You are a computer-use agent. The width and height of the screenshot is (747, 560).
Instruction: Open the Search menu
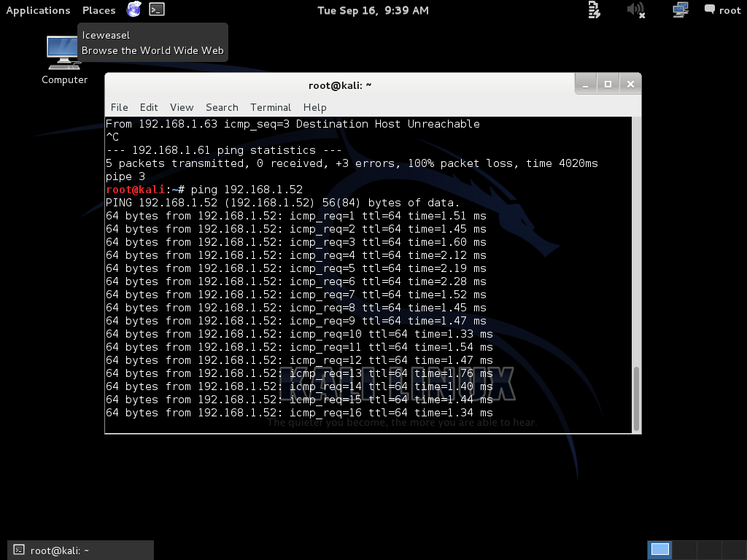click(222, 107)
